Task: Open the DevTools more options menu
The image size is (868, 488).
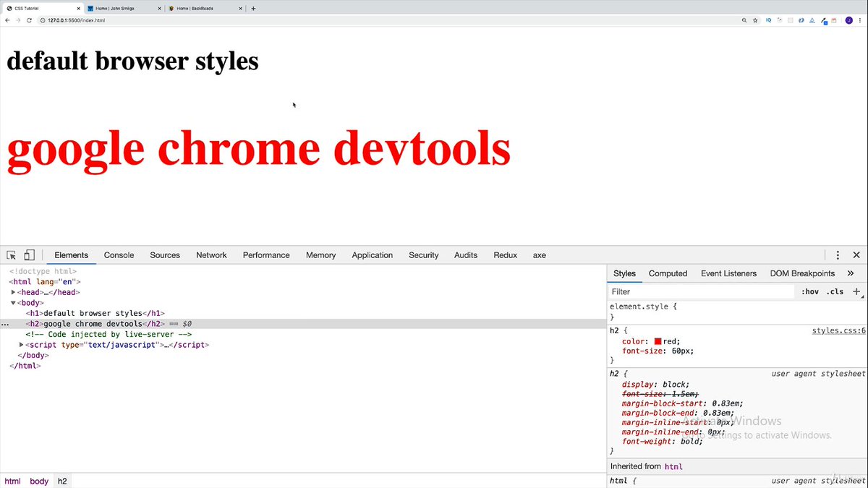Action: pos(838,255)
